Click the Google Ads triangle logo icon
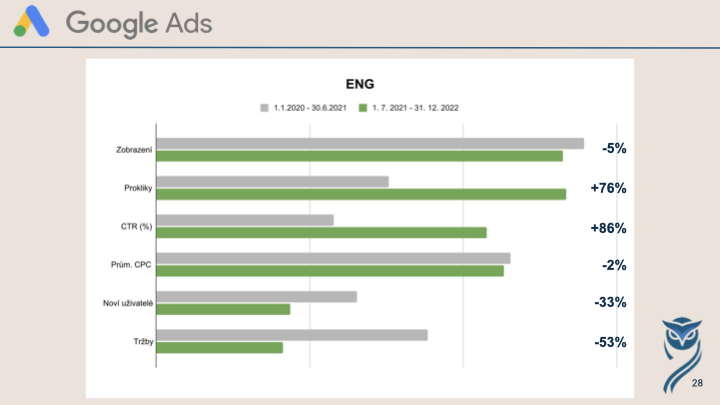Image resolution: width=720 pixels, height=405 pixels. 31,21
